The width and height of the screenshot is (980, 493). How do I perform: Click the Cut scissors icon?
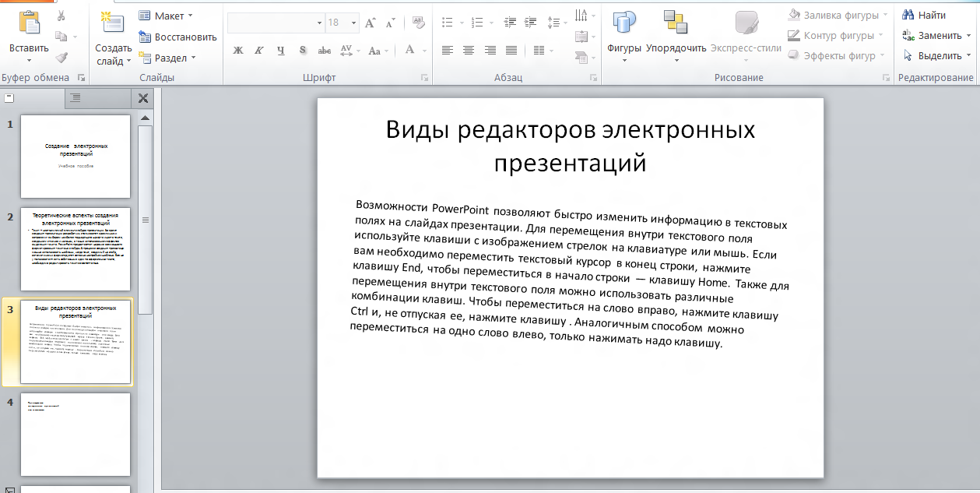point(61,16)
